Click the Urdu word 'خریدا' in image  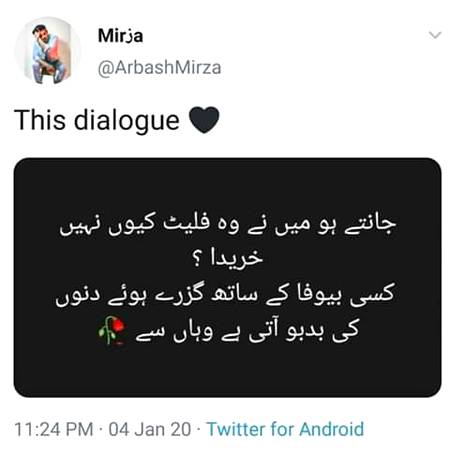[x=237, y=258]
